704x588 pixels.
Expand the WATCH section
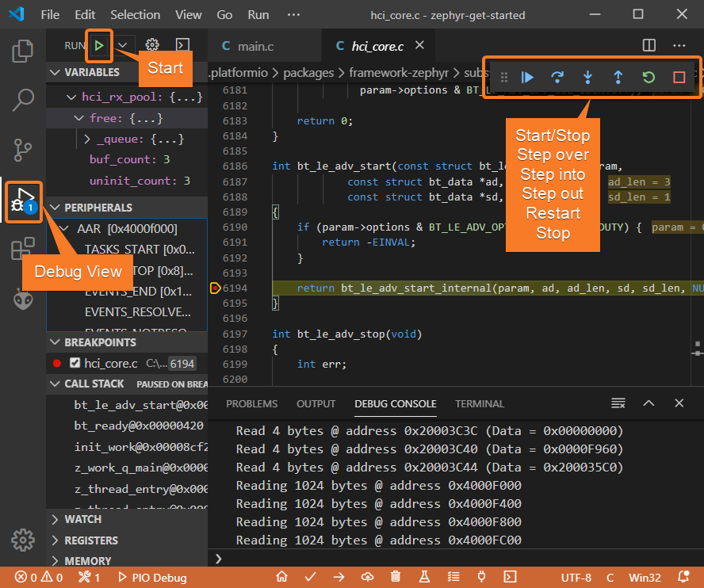point(55,519)
